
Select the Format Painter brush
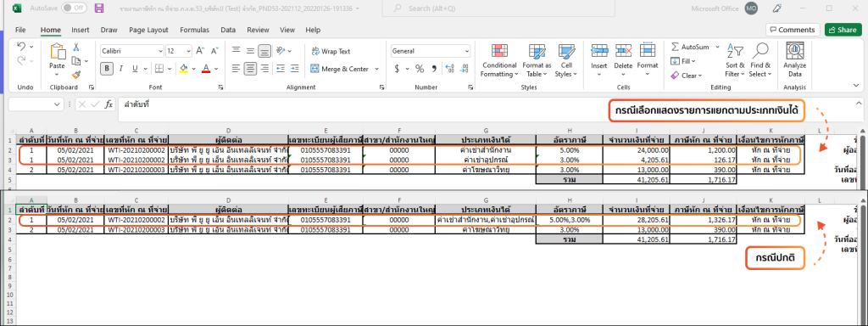pyautogui.click(x=76, y=75)
